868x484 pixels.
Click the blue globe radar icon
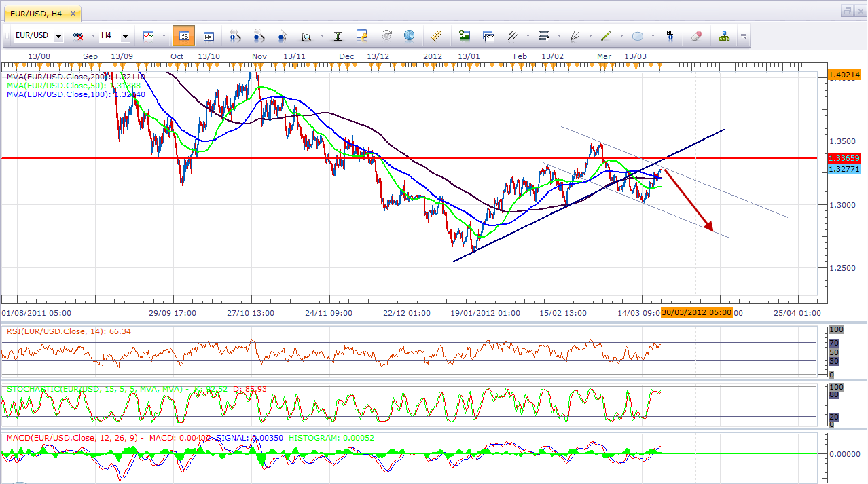click(x=409, y=35)
